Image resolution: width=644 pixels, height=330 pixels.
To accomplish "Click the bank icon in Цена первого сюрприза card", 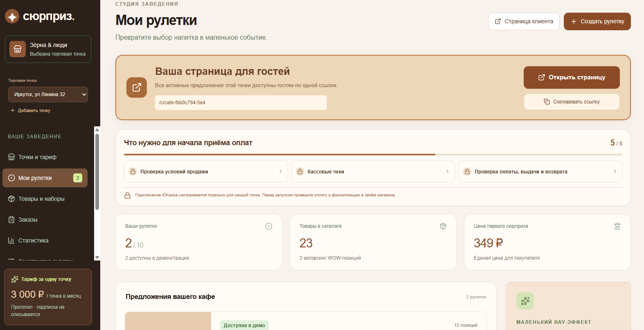I will point(617,226).
